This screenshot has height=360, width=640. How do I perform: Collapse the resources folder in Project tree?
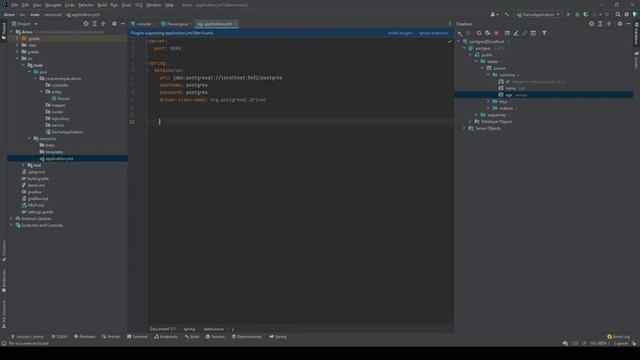pos(29,139)
